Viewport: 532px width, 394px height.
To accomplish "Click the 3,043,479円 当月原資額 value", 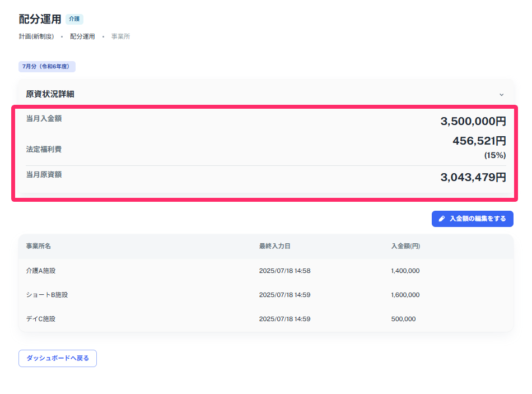I will (473, 178).
